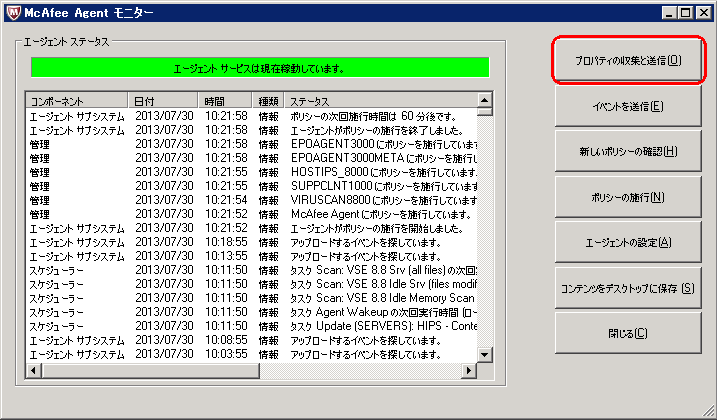Click the window resize grip
Screen dimensions: 717x420
pyautogui.click(x=709, y=412)
